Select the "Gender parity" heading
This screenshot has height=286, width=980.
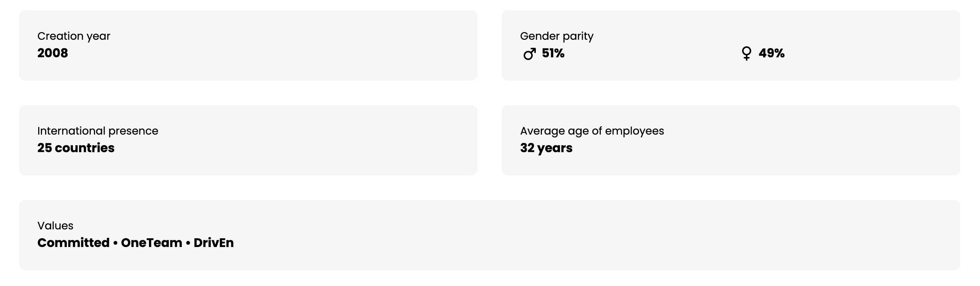click(x=556, y=36)
